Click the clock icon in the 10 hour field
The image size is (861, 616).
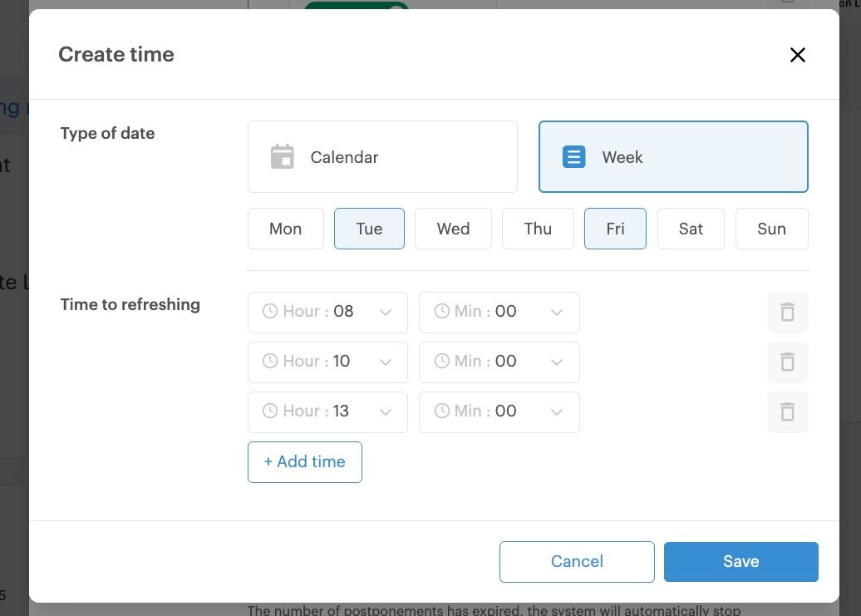[269, 362]
